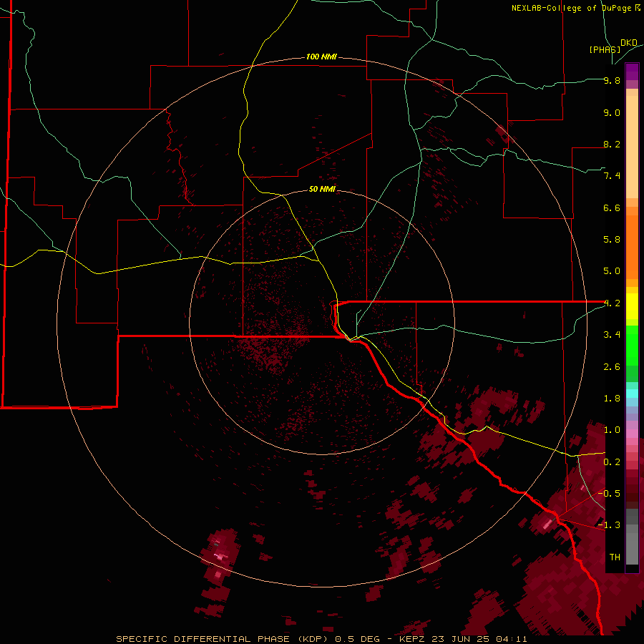Select the 5.8 value on the color scale

click(612, 240)
